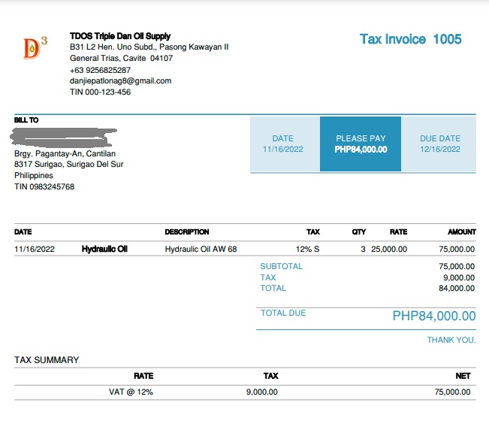Screen dimensions: 489x448
Task: Click the THANK YOU. text
Action: 451,341
